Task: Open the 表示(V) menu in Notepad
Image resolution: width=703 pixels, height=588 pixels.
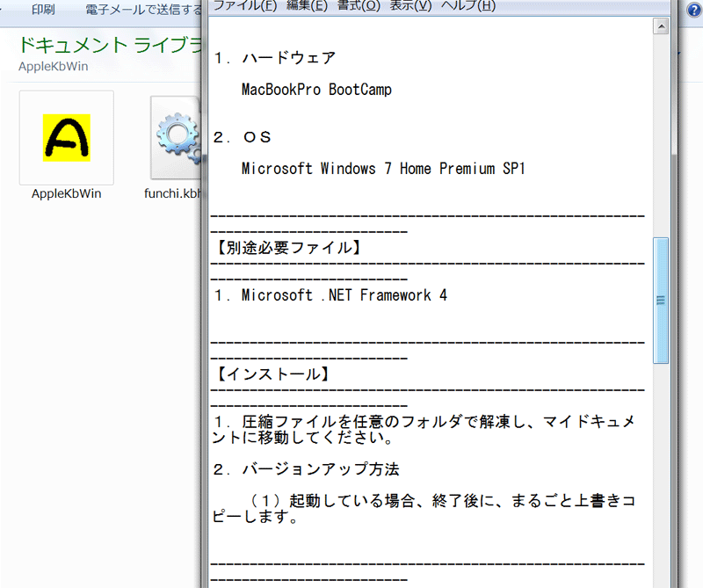Action: tap(410, 6)
